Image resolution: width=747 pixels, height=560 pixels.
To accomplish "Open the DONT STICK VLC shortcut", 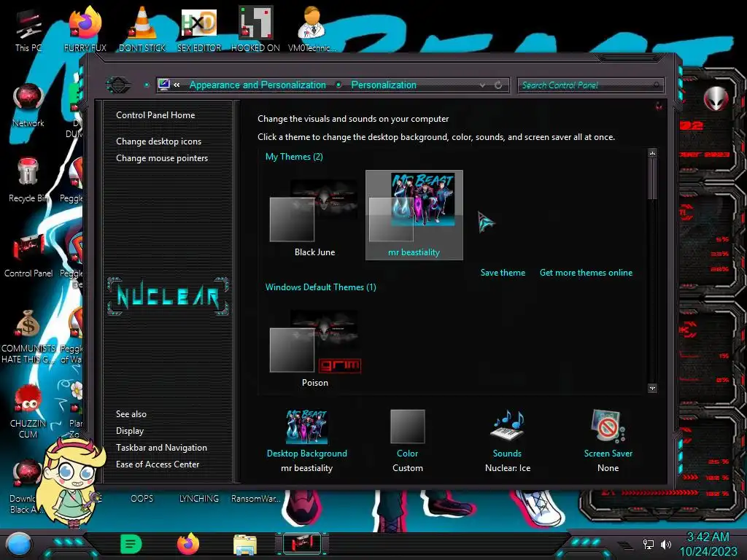I will pyautogui.click(x=142, y=29).
